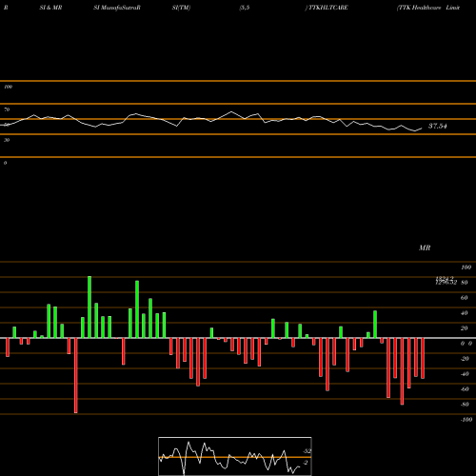Click the 80 axis label on MR chart
Image resolution: width=476 pixels, height=476 pixels.
(x=465, y=283)
